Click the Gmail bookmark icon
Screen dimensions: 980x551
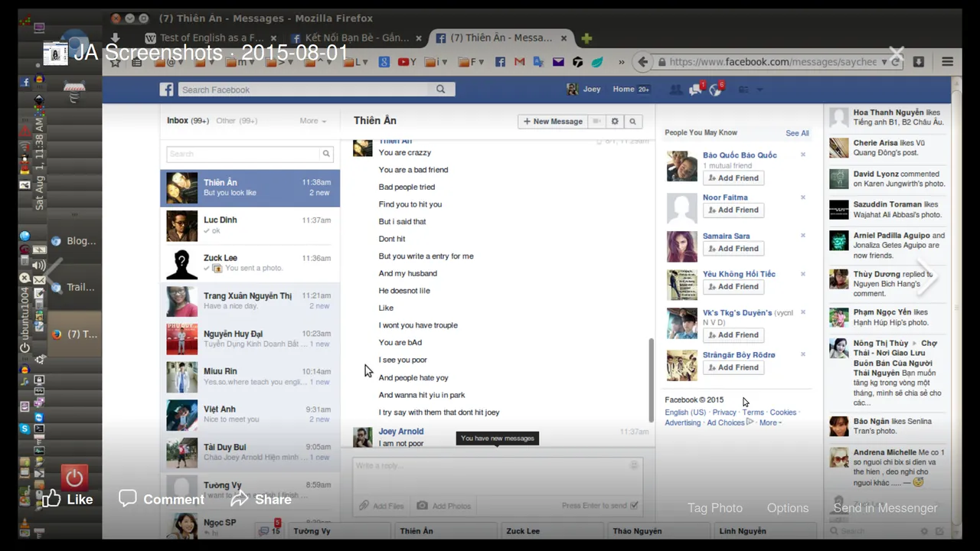(519, 62)
